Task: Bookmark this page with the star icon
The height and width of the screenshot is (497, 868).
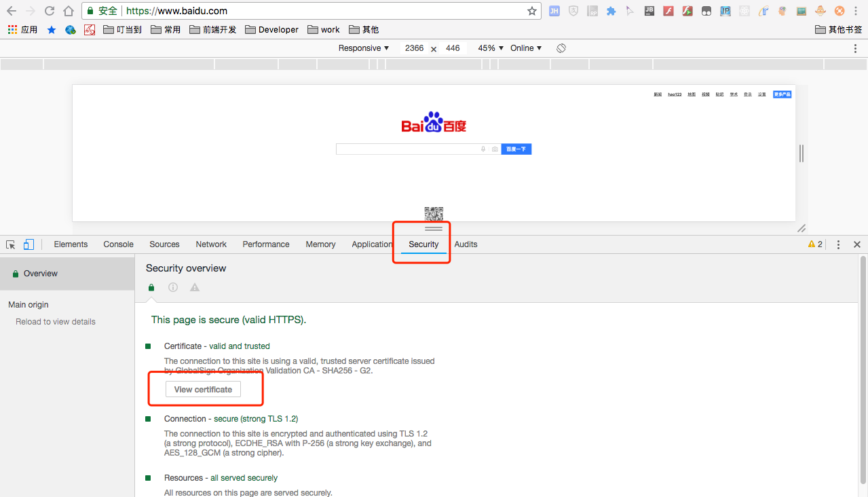Action: coord(532,11)
